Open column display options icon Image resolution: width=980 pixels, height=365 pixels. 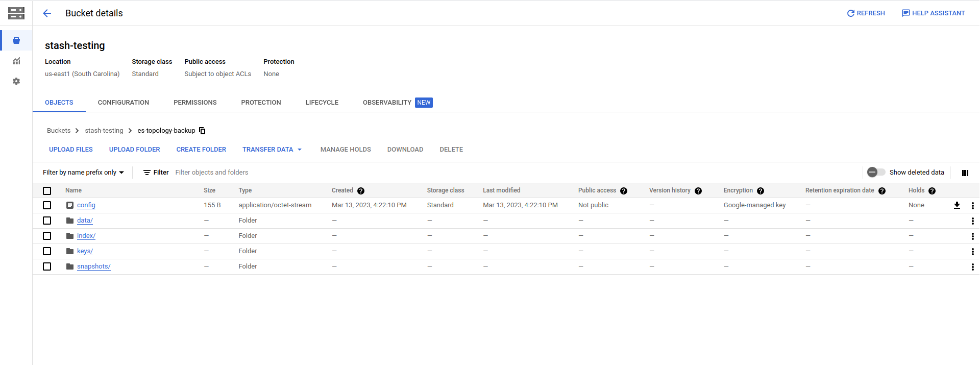point(965,173)
